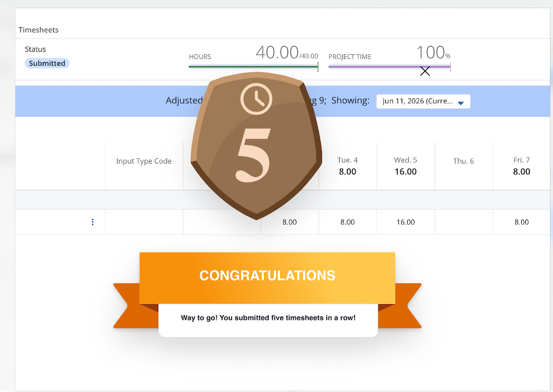
Task: Click the Submitted status badge
Action: [47, 63]
